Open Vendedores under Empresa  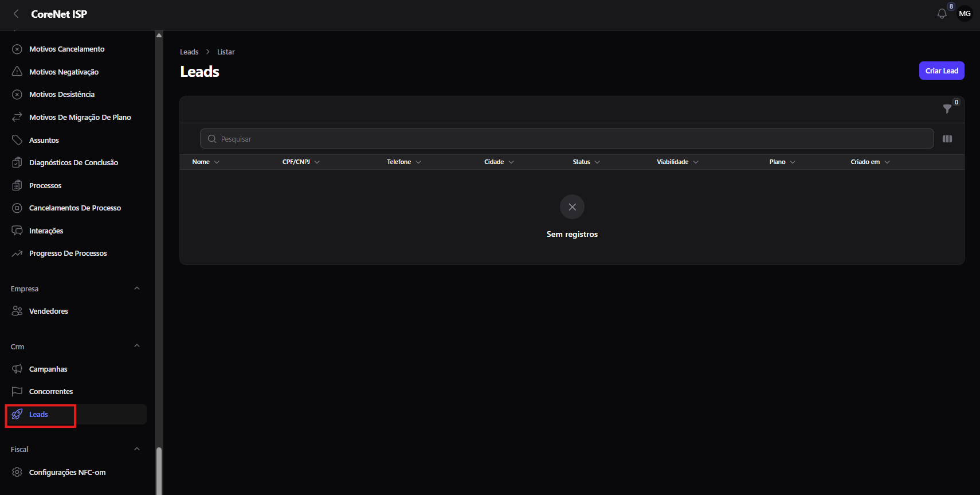click(49, 311)
